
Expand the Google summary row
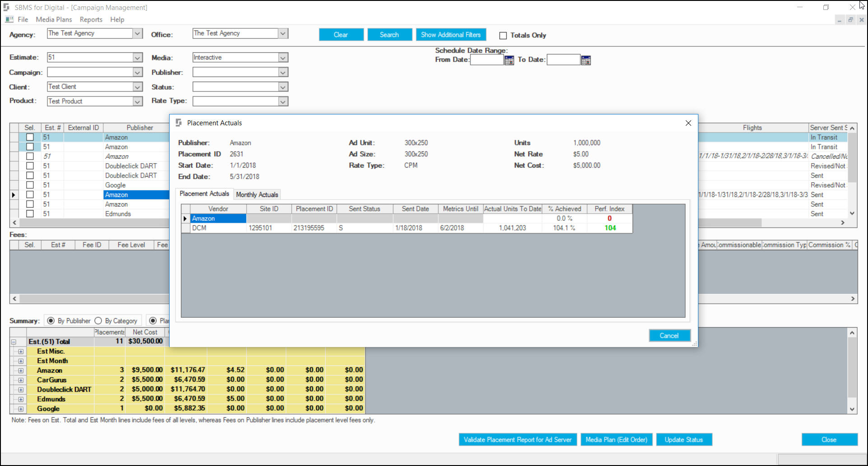click(21, 409)
